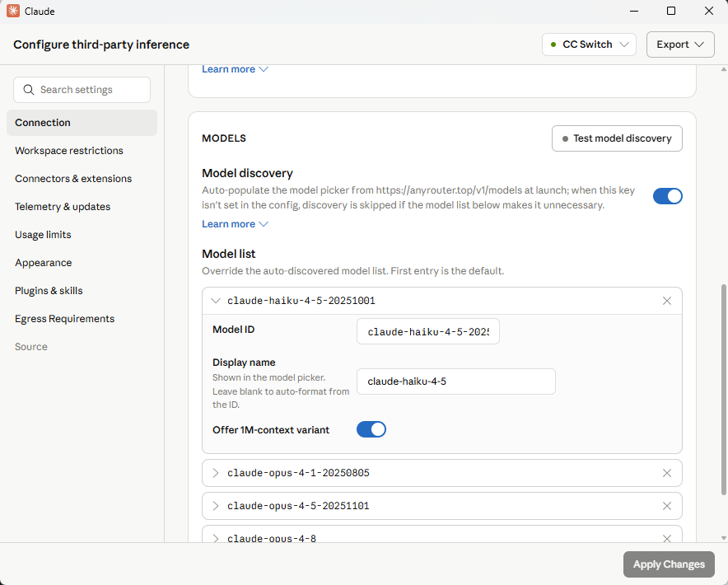Toggle the Model discovery switch
Viewport: 728px width, 585px height.
(x=667, y=196)
